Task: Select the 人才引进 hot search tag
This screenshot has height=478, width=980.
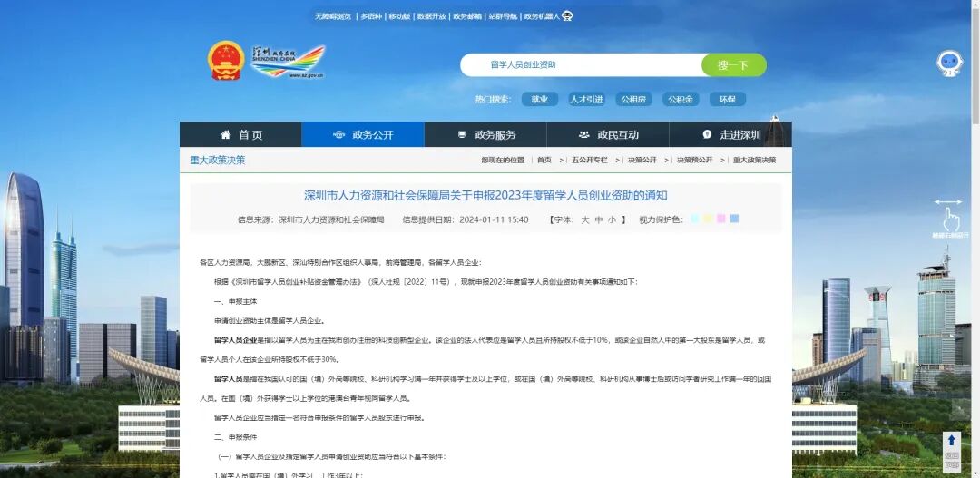Action: (x=586, y=100)
